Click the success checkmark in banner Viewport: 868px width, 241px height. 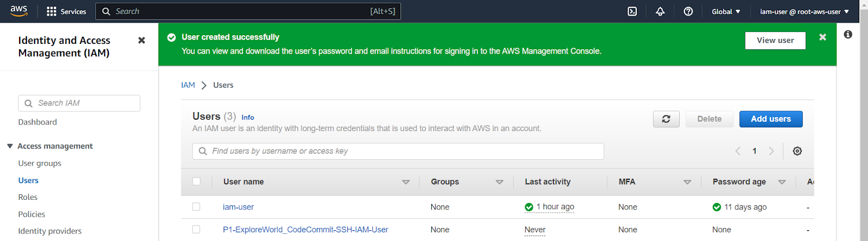(171, 37)
